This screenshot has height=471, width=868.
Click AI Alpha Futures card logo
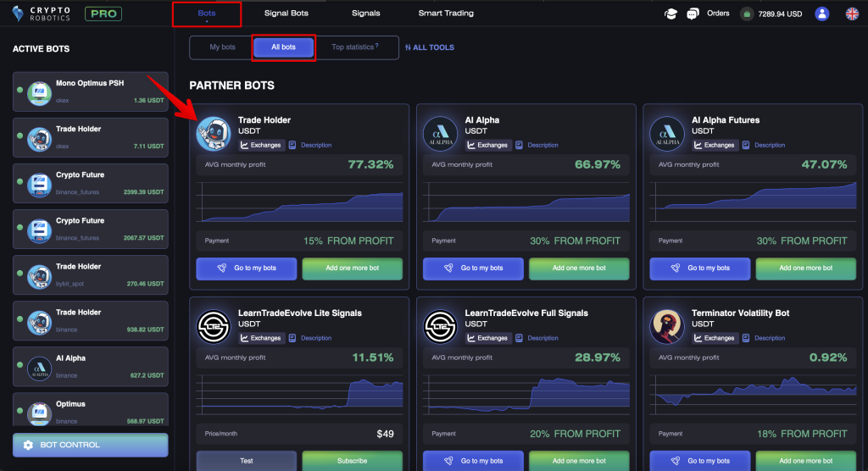(x=667, y=133)
